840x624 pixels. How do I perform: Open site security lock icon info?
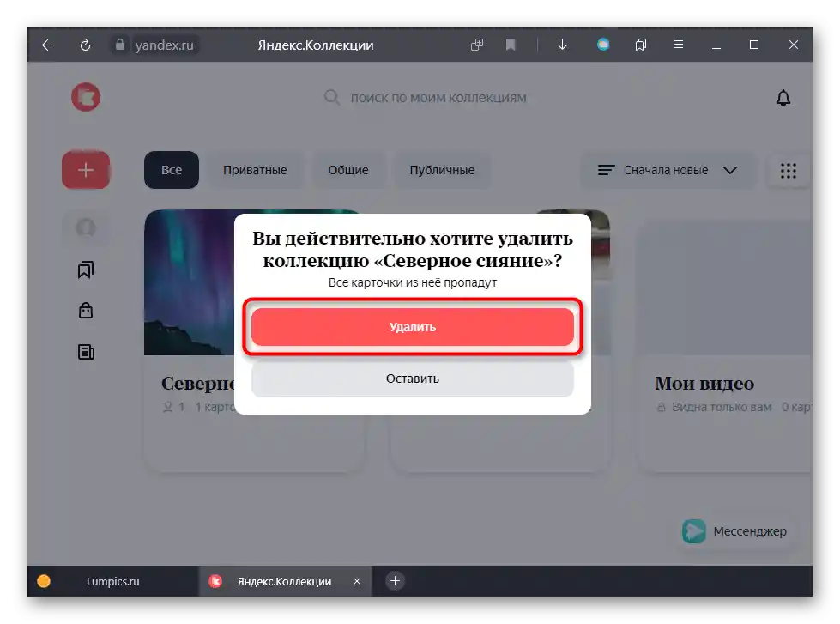pos(120,45)
